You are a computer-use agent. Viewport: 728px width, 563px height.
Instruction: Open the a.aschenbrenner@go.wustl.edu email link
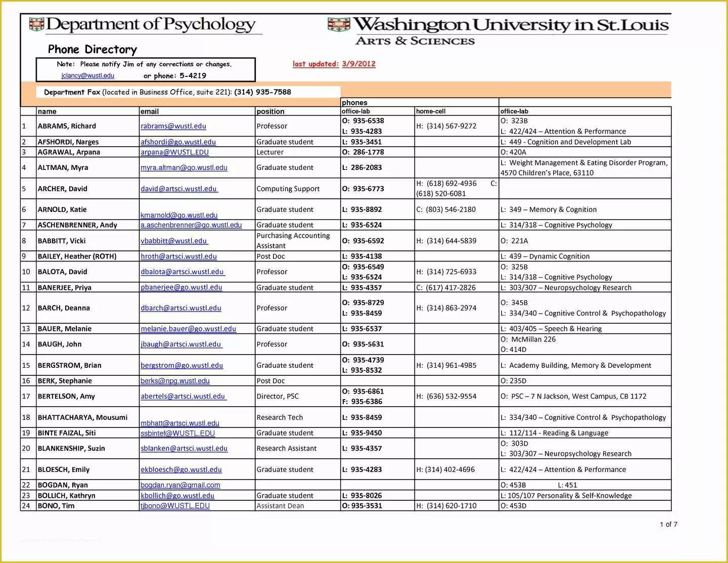191,225
